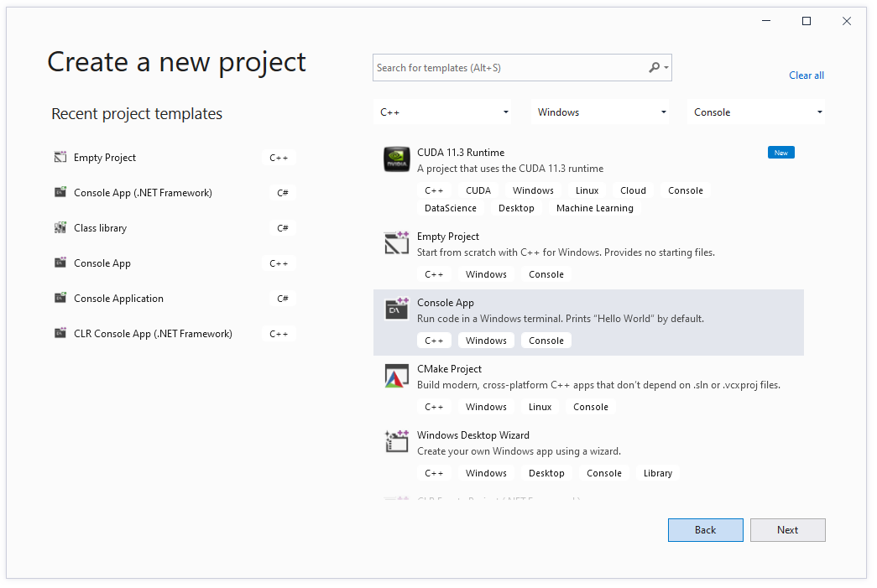Toggle the Cloud tag on the CUDA template
877x588 pixels.
(x=633, y=190)
